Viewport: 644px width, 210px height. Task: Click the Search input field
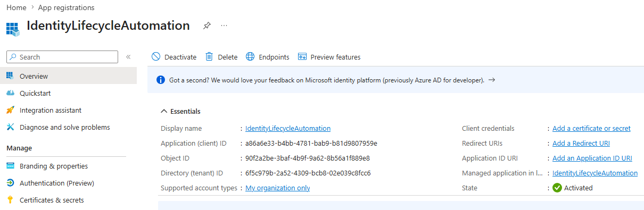(x=62, y=57)
